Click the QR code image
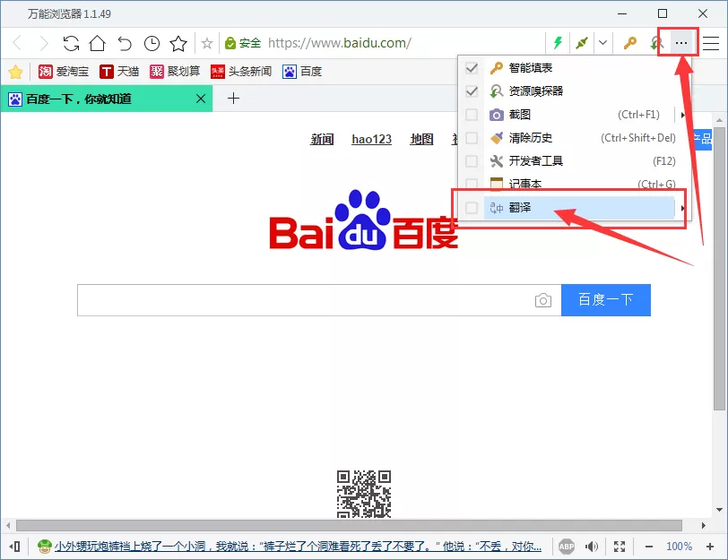 tap(363, 494)
